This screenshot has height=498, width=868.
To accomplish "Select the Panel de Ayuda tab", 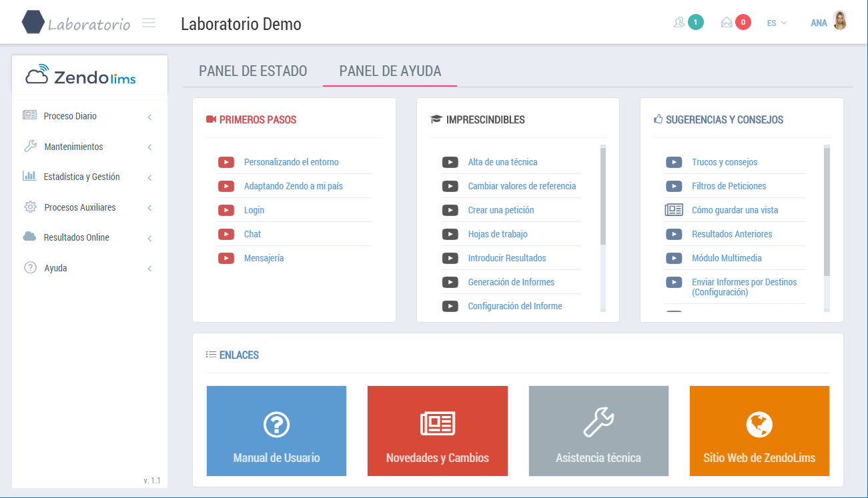I will click(390, 71).
